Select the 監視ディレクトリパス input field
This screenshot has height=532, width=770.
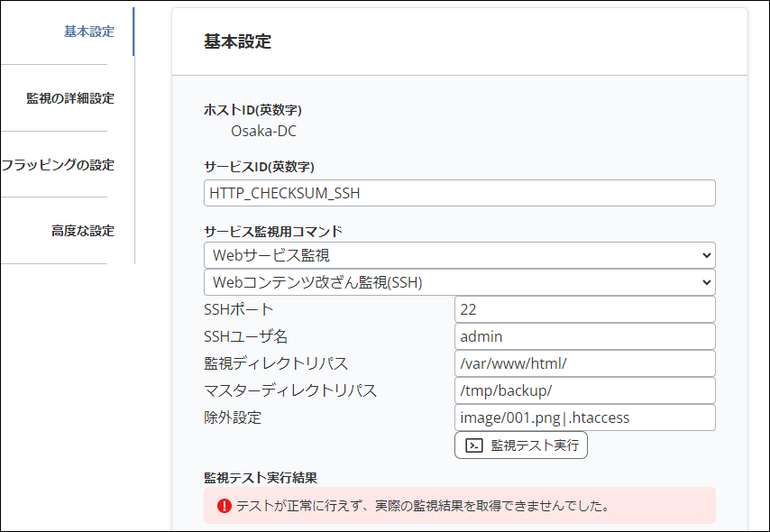click(x=584, y=363)
